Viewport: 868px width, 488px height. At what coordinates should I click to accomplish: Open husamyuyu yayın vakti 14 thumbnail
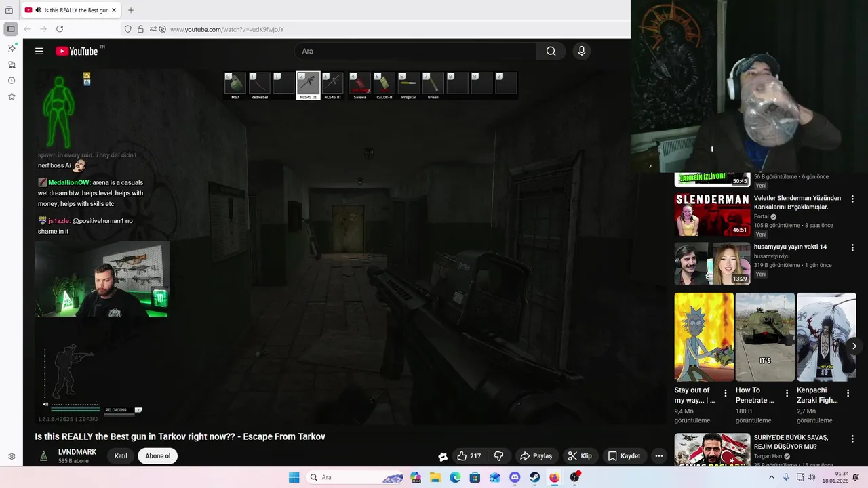(x=712, y=263)
